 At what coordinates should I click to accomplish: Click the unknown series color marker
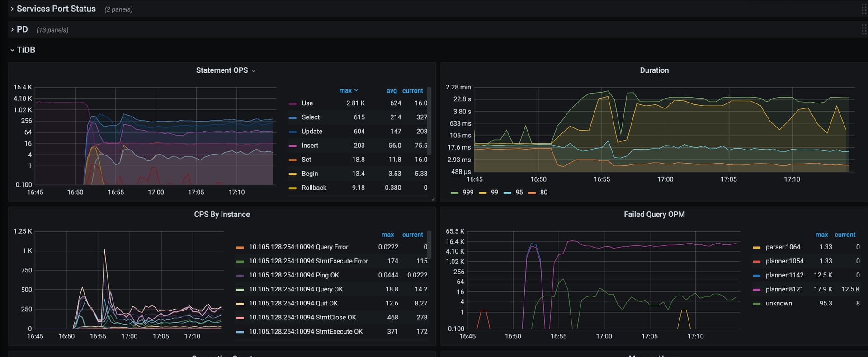coord(756,304)
